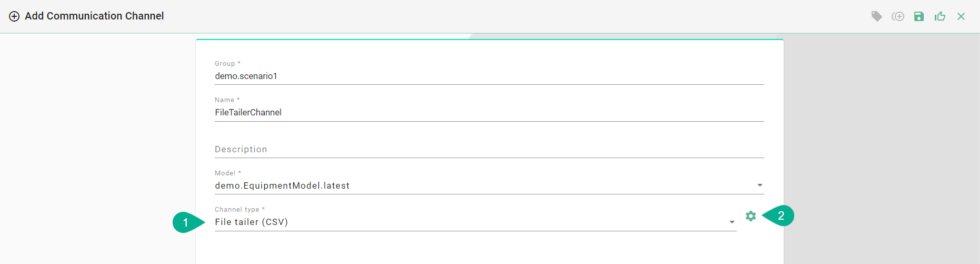Click the green thumbs-up icon
This screenshot has height=264, width=980.
pyautogui.click(x=940, y=16)
